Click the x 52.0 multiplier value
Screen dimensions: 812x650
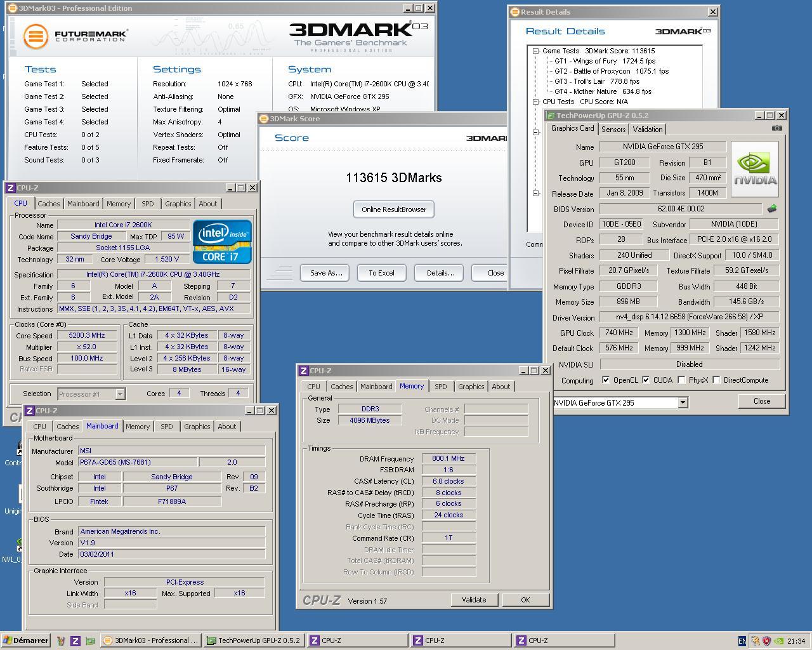point(87,347)
